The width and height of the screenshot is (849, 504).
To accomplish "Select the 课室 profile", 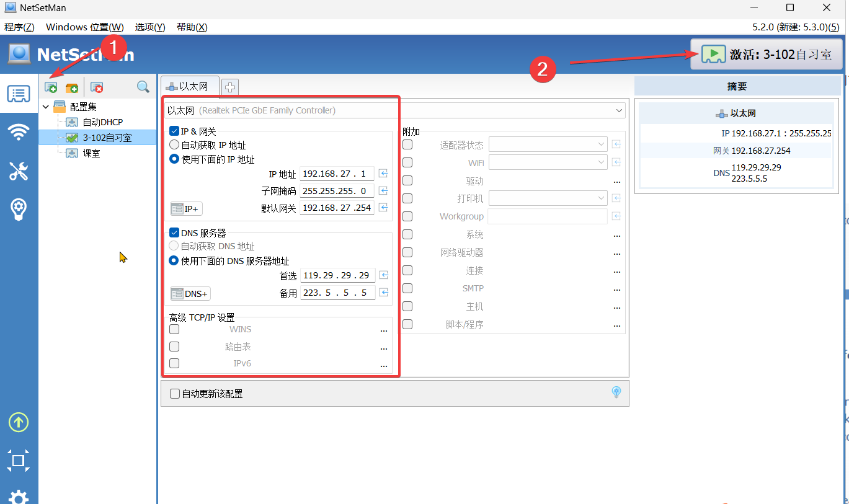I will coord(92,153).
